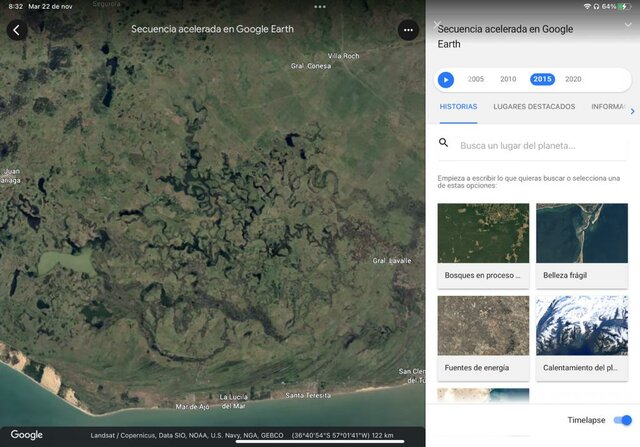Image resolution: width=640 pixels, height=447 pixels.
Task: Click the 'Santa Teresita' map label
Action: pyautogui.click(x=308, y=395)
